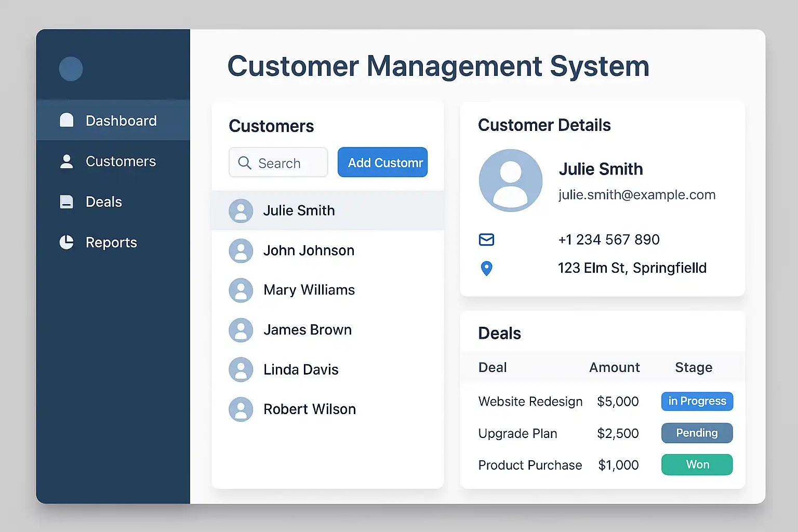Open Reports from the sidebar menu
This screenshot has height=532, width=798.
point(111,242)
